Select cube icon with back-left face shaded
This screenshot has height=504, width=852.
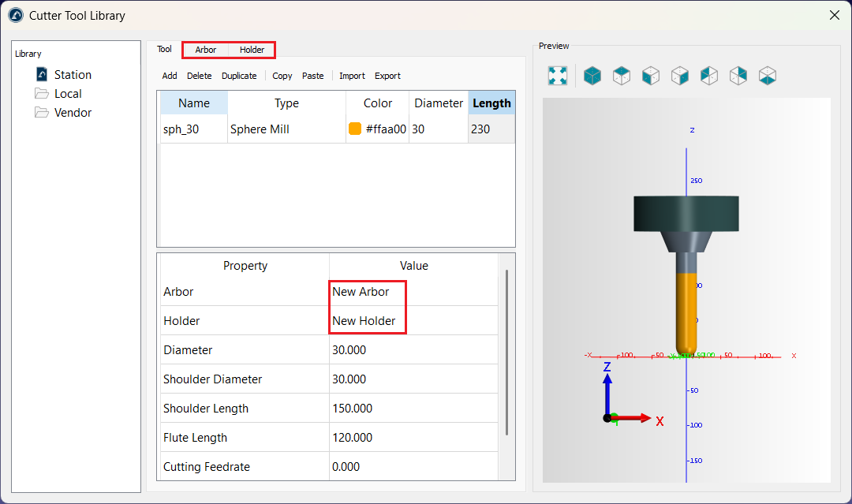[709, 76]
